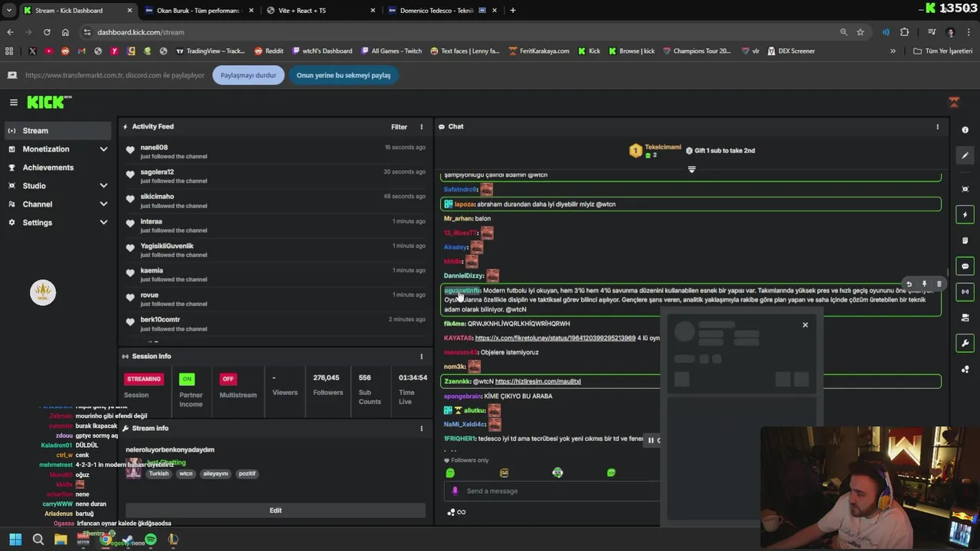The width and height of the screenshot is (980, 551).
Task: Open the Reddit bookmark
Action: 268,51
